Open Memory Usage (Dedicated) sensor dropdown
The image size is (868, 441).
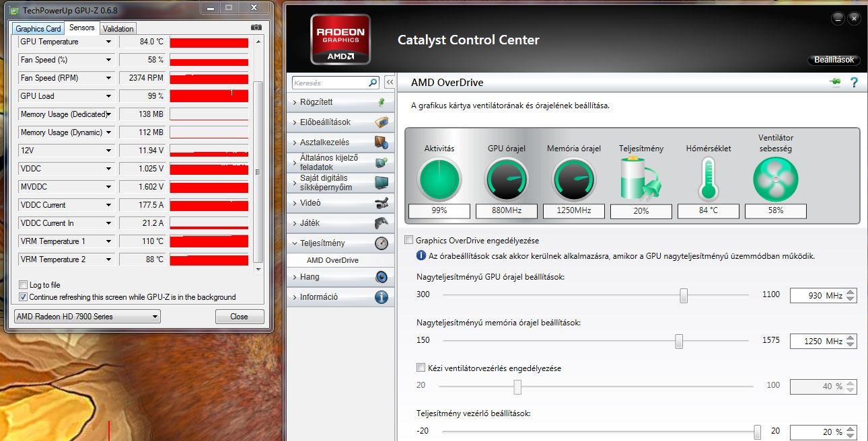point(108,114)
